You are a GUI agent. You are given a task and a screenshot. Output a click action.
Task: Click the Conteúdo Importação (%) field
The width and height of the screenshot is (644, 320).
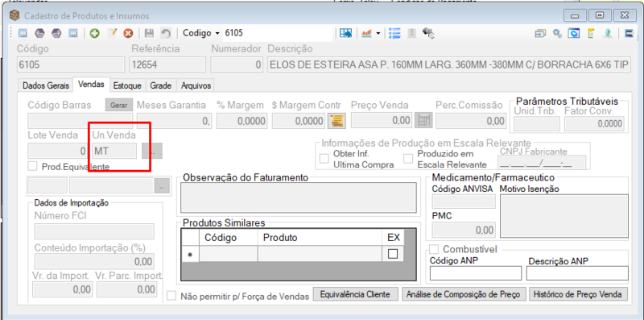click(94, 262)
